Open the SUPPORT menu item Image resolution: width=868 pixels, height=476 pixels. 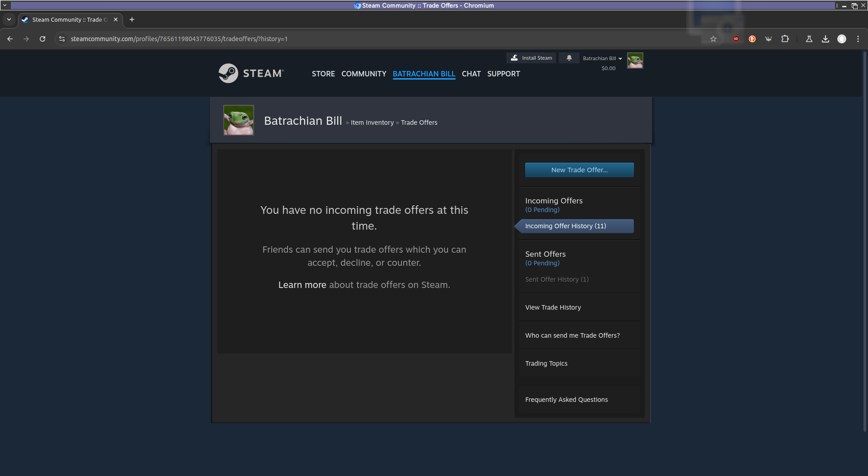pyautogui.click(x=503, y=74)
